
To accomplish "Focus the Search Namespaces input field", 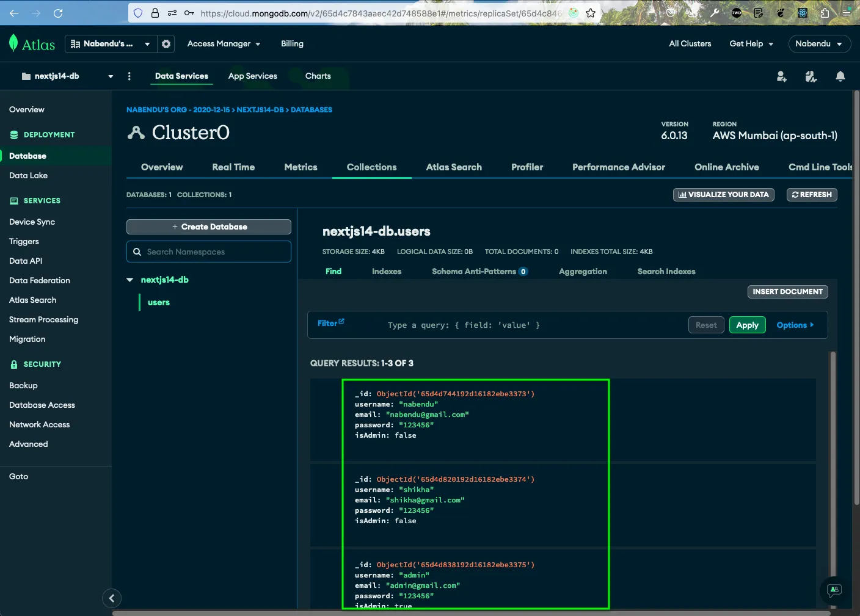I will point(209,252).
